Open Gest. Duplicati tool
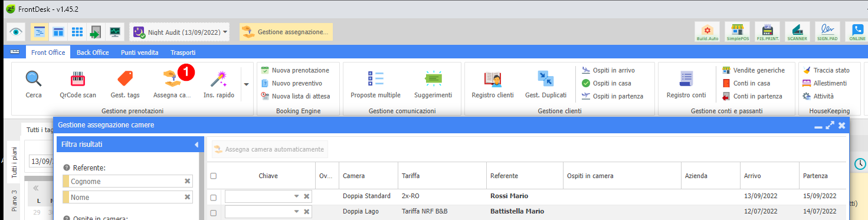The width and height of the screenshot is (868, 220). pyautogui.click(x=546, y=84)
